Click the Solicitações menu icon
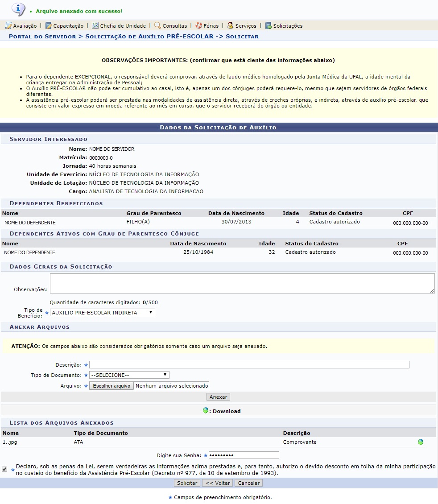The height and width of the screenshot is (504, 438). [269, 26]
